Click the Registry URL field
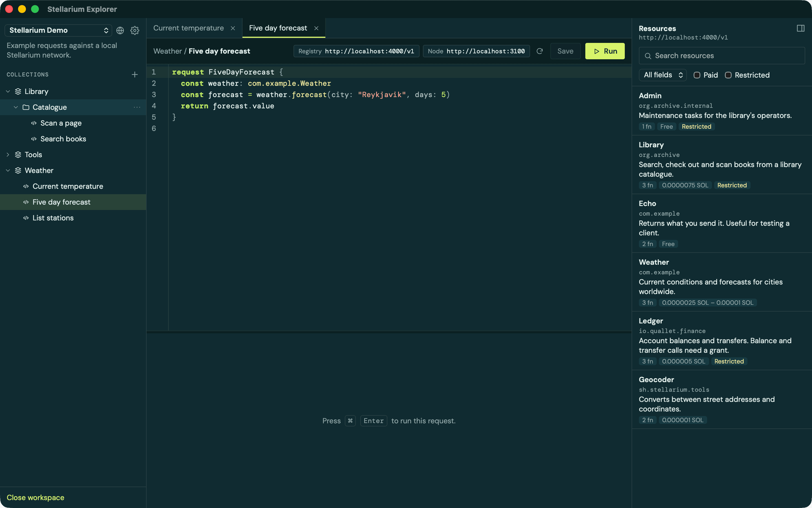 coord(356,51)
